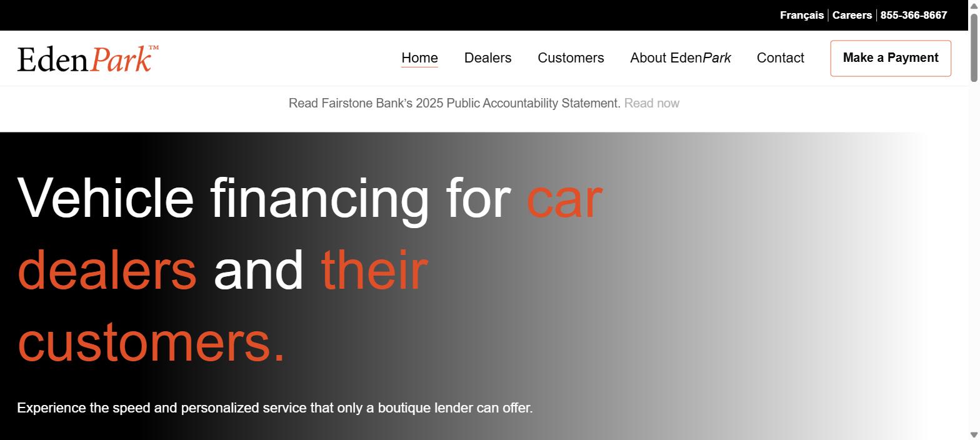Click the vertical scrollbar thumb
The height and width of the screenshot is (440, 980).
coord(974,47)
